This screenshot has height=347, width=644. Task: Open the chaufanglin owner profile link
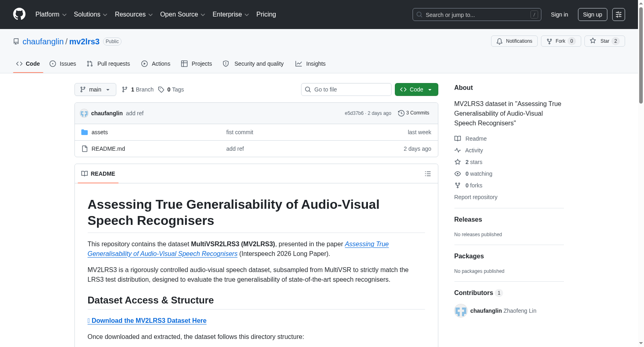tap(43, 42)
